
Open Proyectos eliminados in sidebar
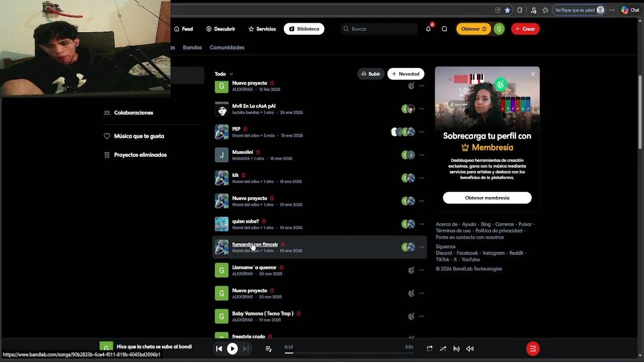[x=135, y=155]
